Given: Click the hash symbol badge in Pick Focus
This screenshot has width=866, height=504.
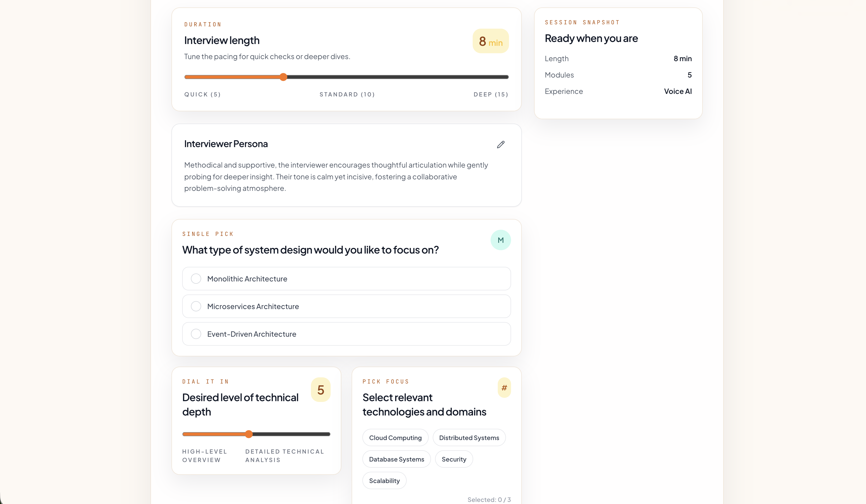Looking at the screenshot, I should pyautogui.click(x=504, y=388).
